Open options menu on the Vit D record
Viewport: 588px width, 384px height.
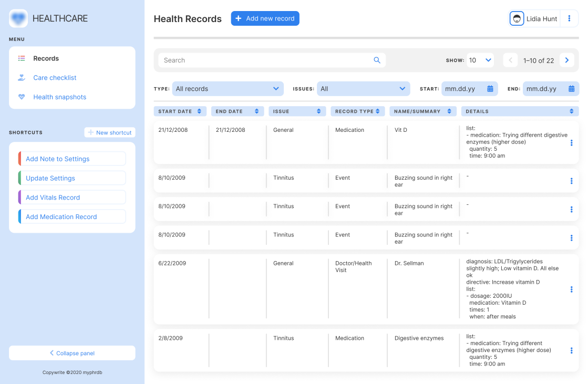coord(571,142)
